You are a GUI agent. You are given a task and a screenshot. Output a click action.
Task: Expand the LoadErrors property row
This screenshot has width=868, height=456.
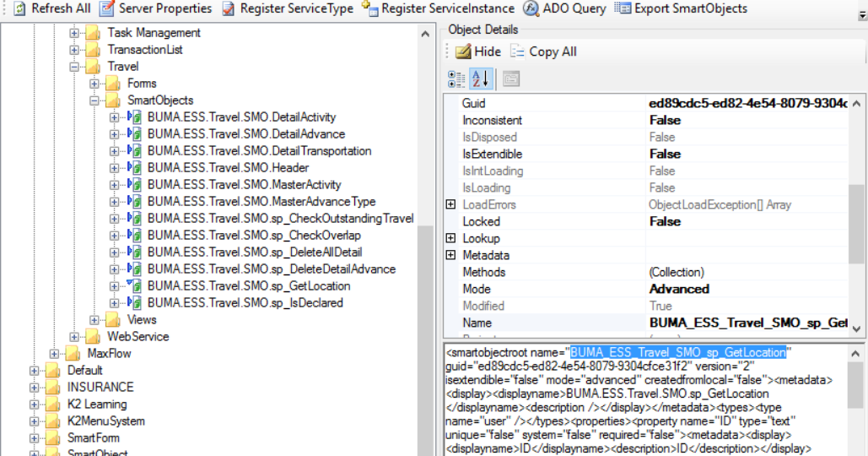451,204
